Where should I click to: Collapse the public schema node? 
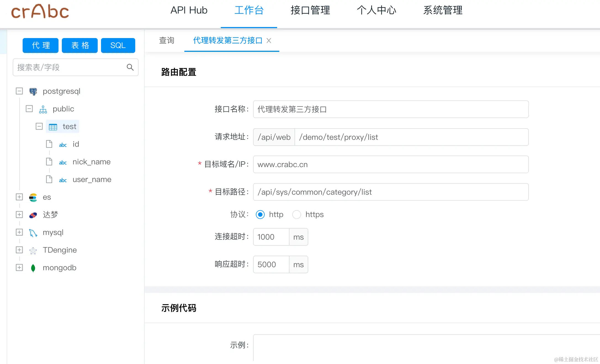29,109
